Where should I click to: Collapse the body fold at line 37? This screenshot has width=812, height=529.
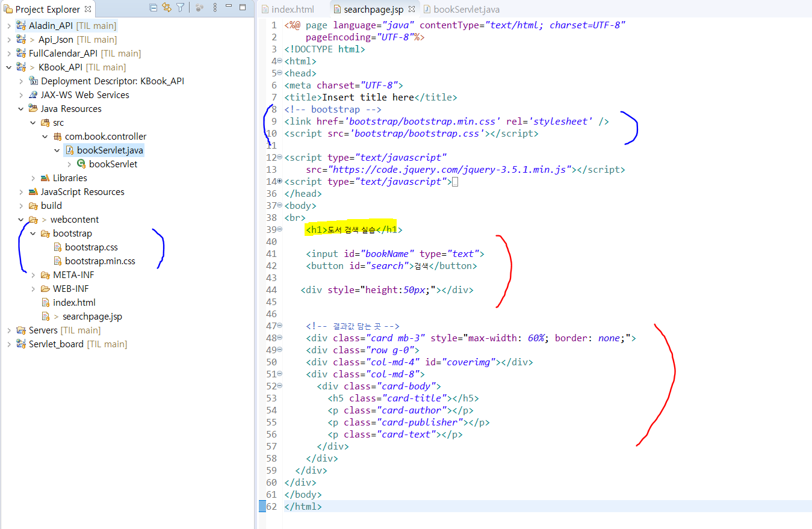pos(280,206)
